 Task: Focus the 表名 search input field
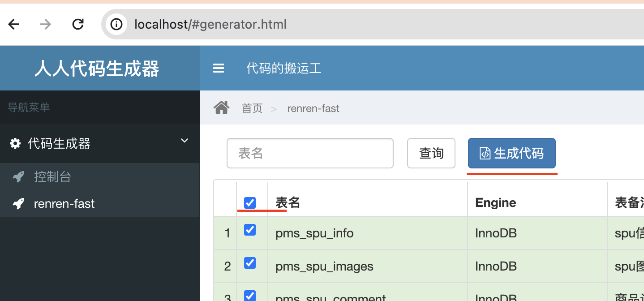310,153
